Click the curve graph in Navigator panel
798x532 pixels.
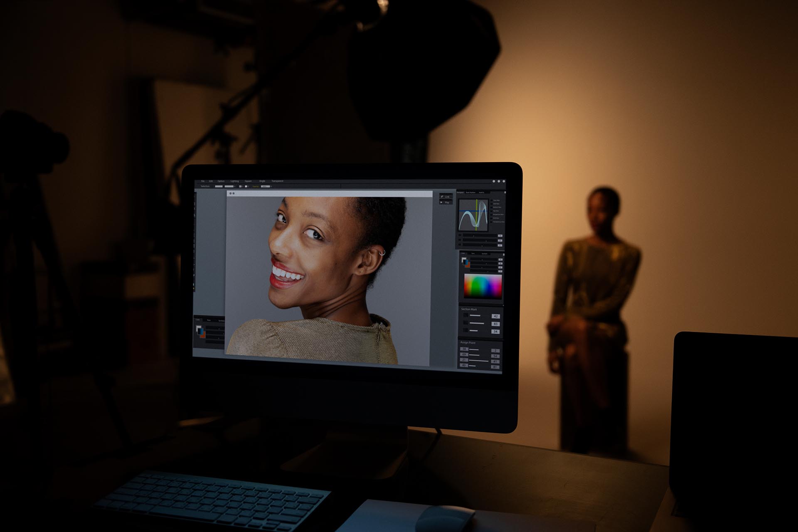(474, 215)
